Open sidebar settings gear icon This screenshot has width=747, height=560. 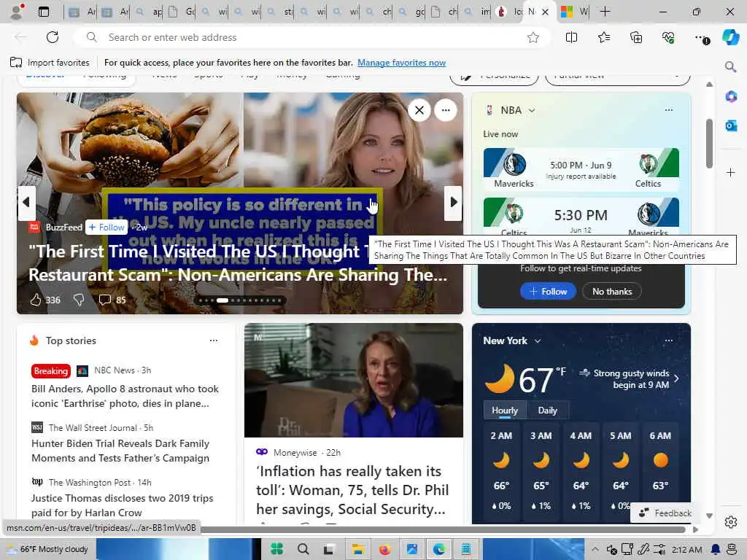(730, 522)
